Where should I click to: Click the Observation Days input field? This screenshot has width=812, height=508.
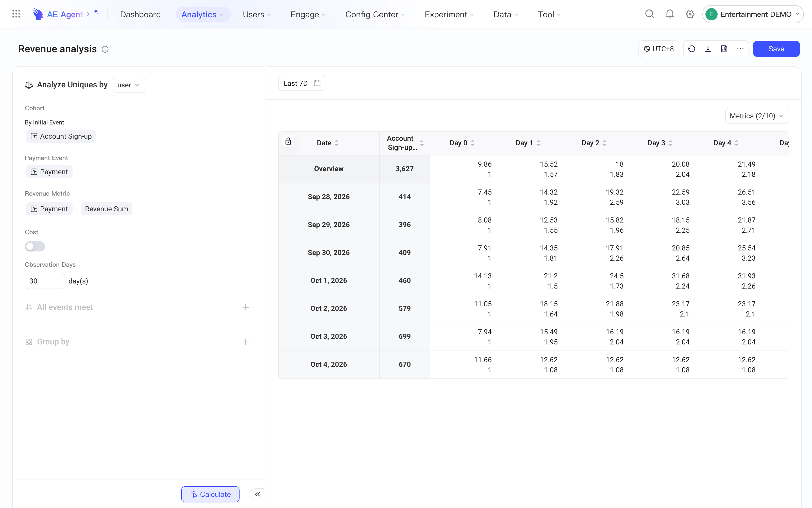45,281
